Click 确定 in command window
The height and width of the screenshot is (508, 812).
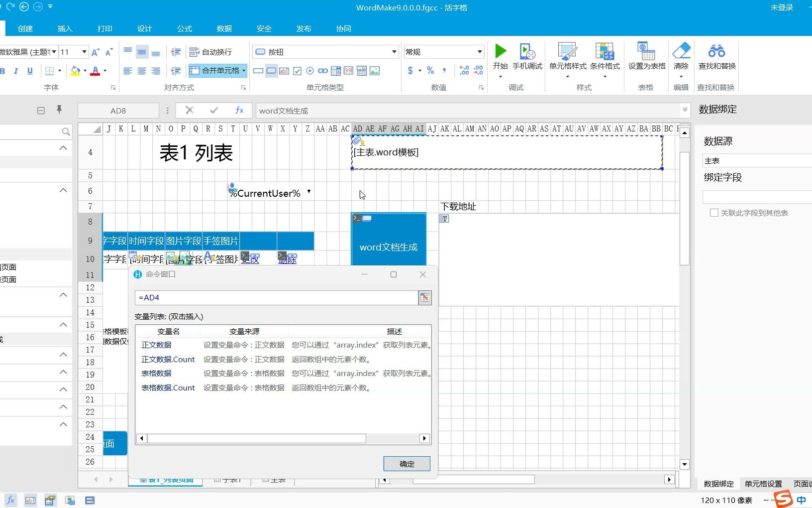(407, 464)
